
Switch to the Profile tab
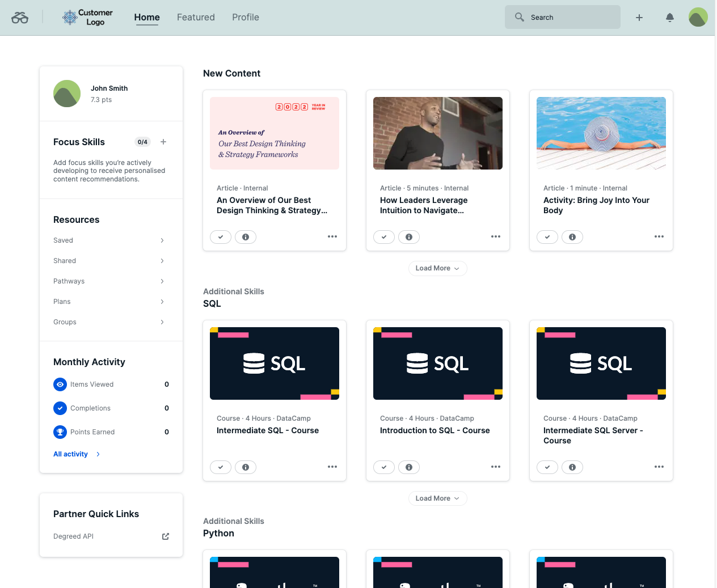[246, 18]
